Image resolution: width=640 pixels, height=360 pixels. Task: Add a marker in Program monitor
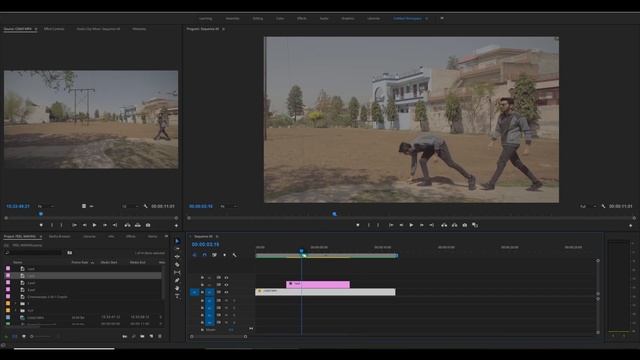(x=358, y=225)
